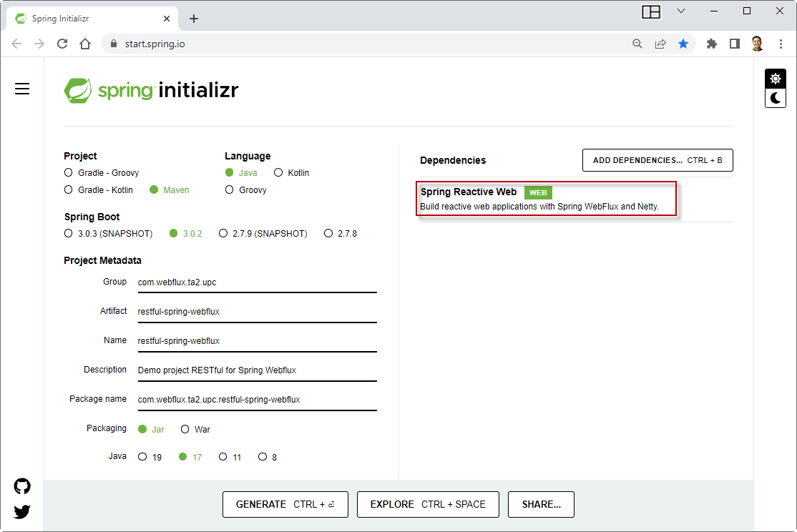Open the browser side panel
This screenshot has height=532, width=797.
pyautogui.click(x=735, y=44)
